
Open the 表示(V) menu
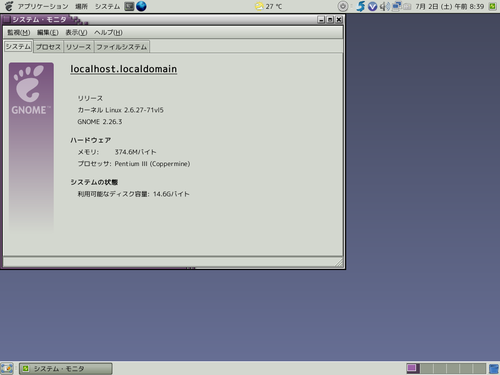(x=76, y=32)
